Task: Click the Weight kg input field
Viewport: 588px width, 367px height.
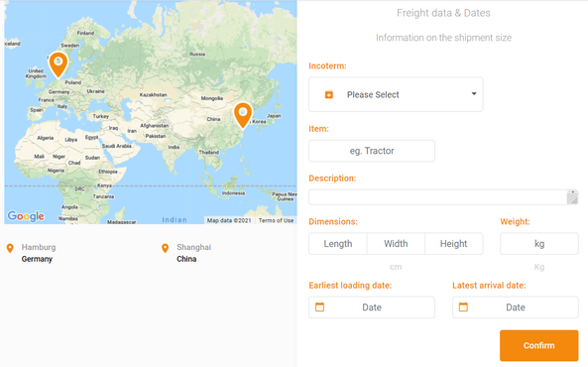Action: [x=539, y=244]
